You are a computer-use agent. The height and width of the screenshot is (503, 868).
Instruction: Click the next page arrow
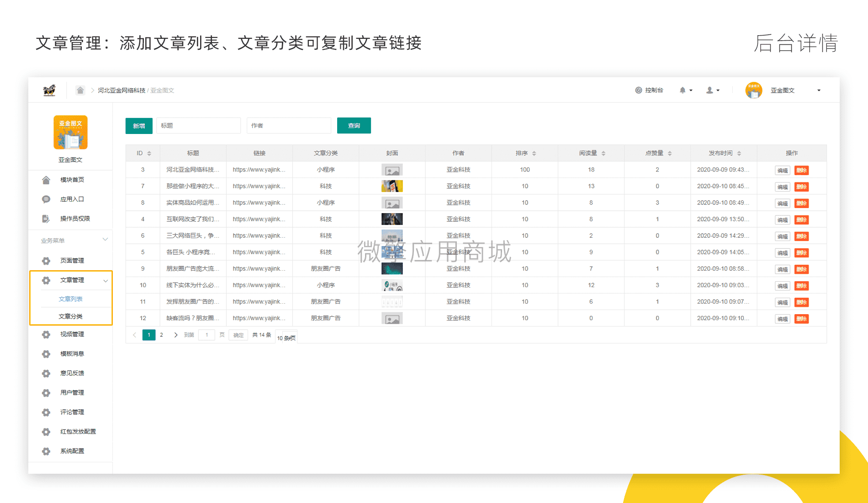point(176,335)
